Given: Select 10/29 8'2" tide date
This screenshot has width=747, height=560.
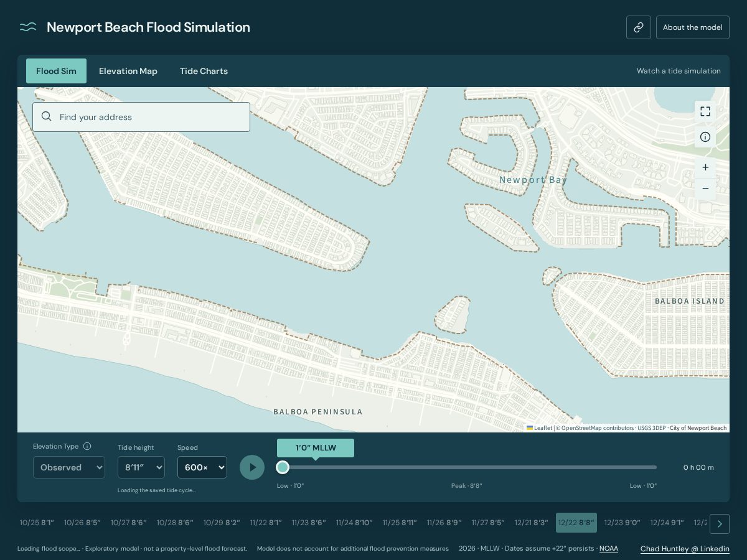Looking at the screenshot, I should pyautogui.click(x=222, y=523).
